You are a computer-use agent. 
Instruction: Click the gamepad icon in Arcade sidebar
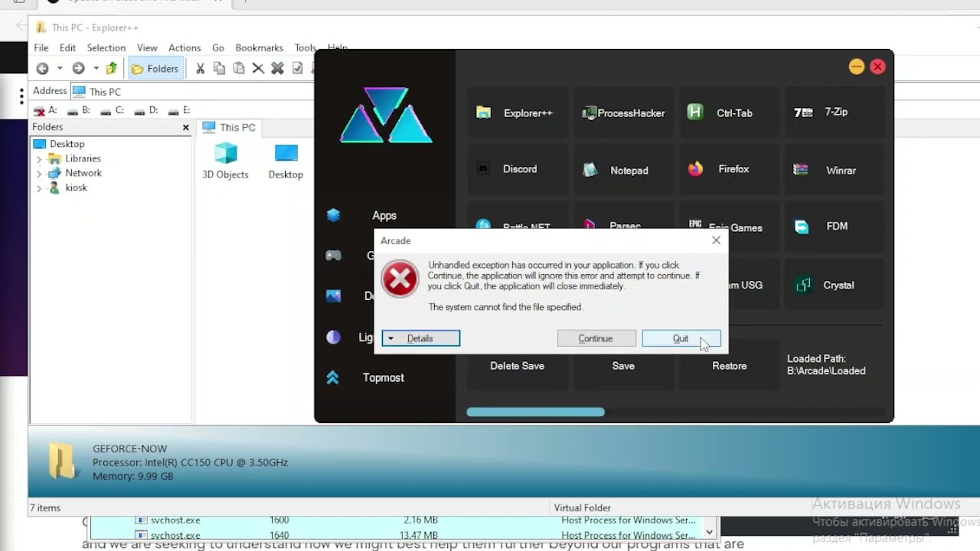[x=334, y=256]
